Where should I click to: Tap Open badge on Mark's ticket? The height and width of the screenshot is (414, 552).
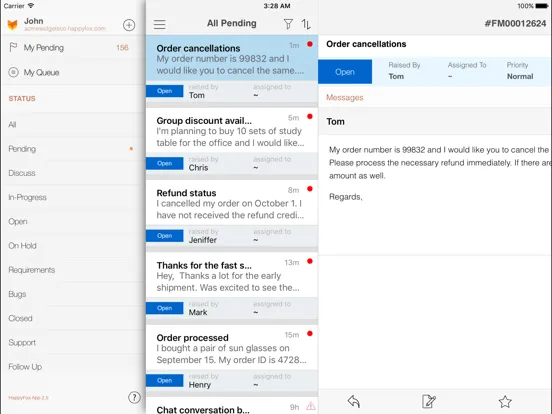click(x=165, y=308)
